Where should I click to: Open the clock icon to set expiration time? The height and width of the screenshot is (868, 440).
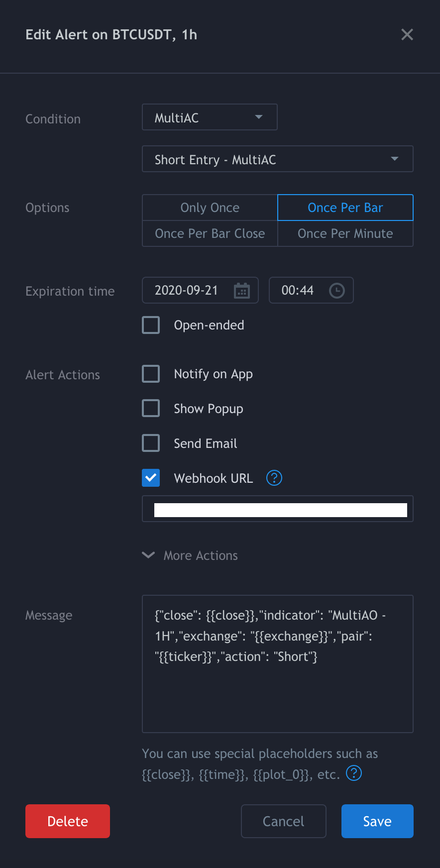point(336,290)
